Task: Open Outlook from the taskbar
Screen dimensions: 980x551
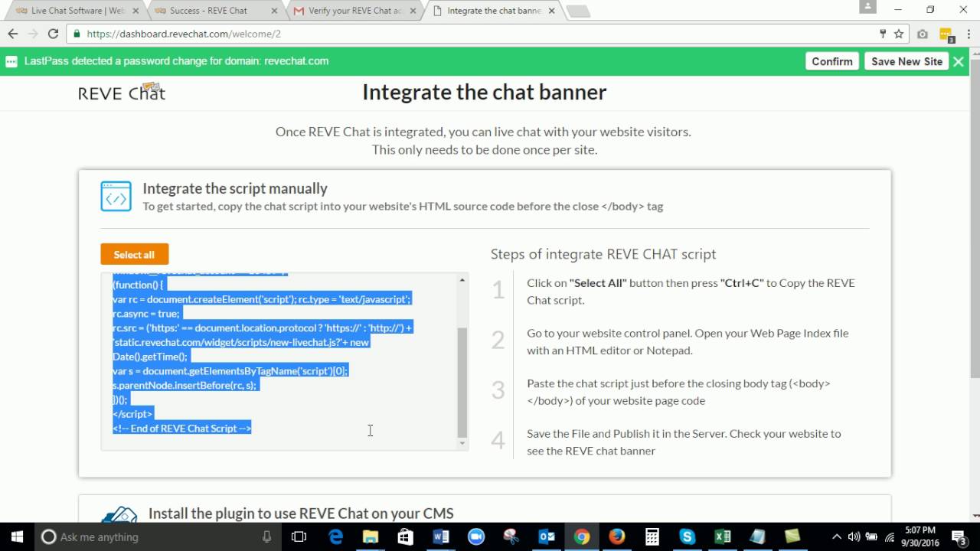Action: [547, 536]
